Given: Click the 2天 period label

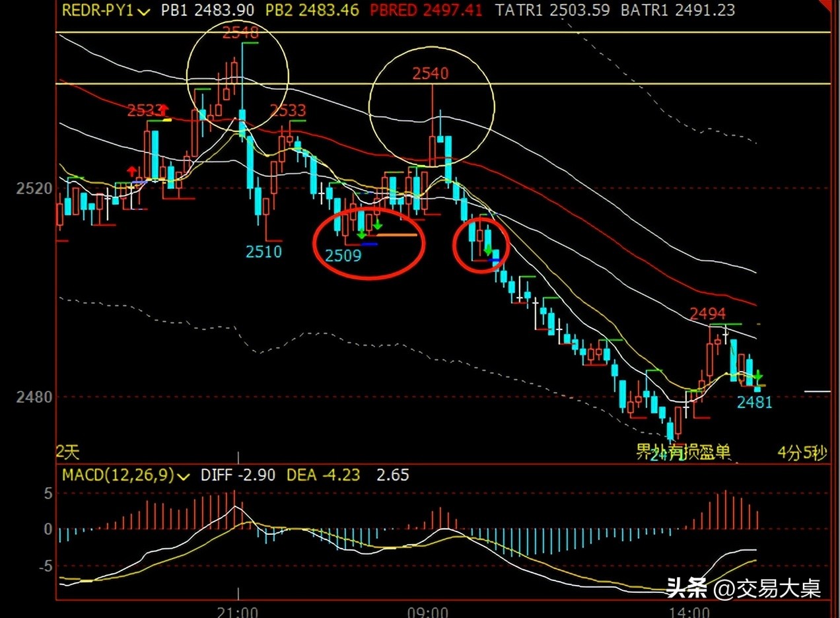Looking at the screenshot, I should (67, 452).
